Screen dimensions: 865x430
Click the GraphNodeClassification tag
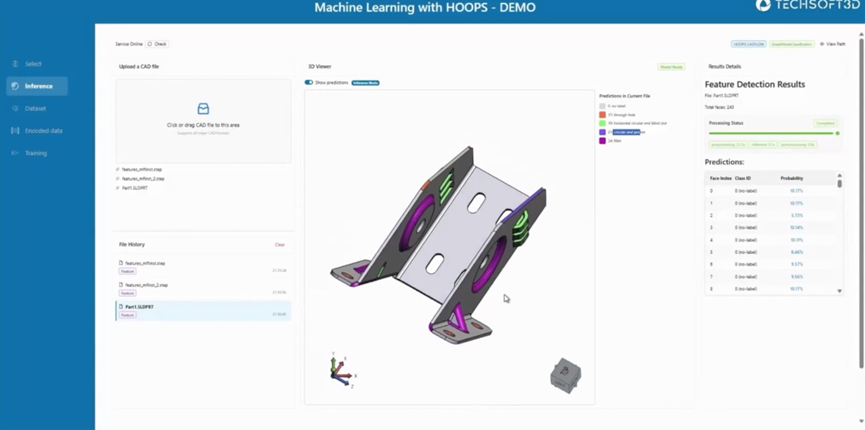792,44
